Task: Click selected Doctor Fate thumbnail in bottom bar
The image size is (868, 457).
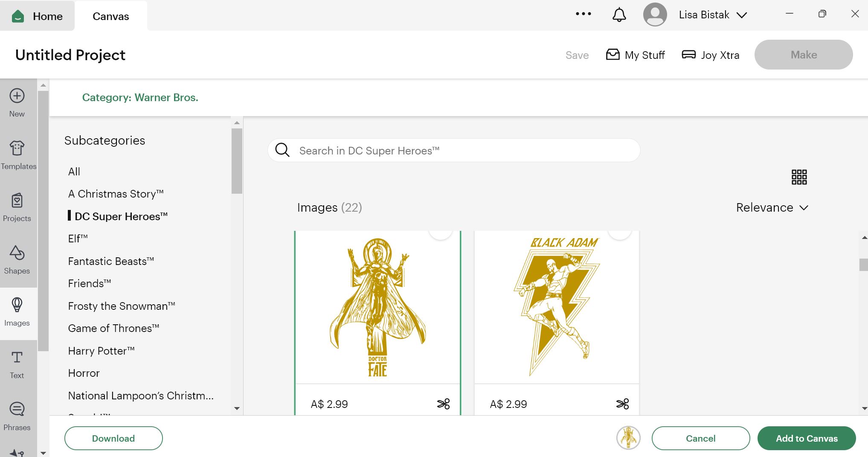Action: point(628,438)
